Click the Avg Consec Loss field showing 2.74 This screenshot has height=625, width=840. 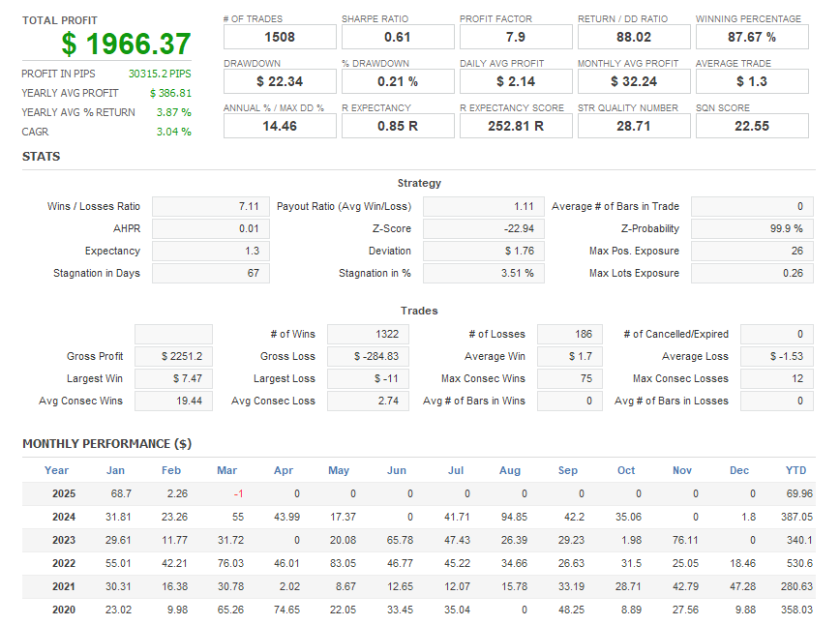coord(368,401)
